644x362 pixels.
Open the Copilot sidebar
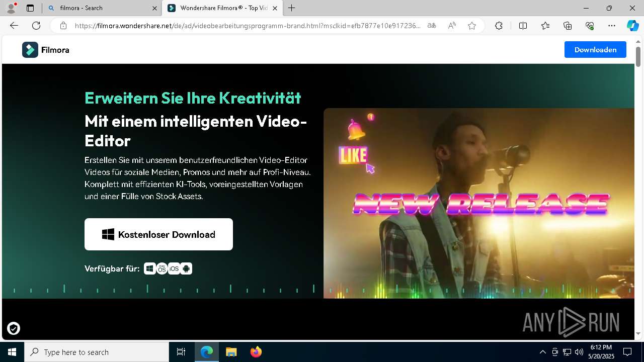632,26
